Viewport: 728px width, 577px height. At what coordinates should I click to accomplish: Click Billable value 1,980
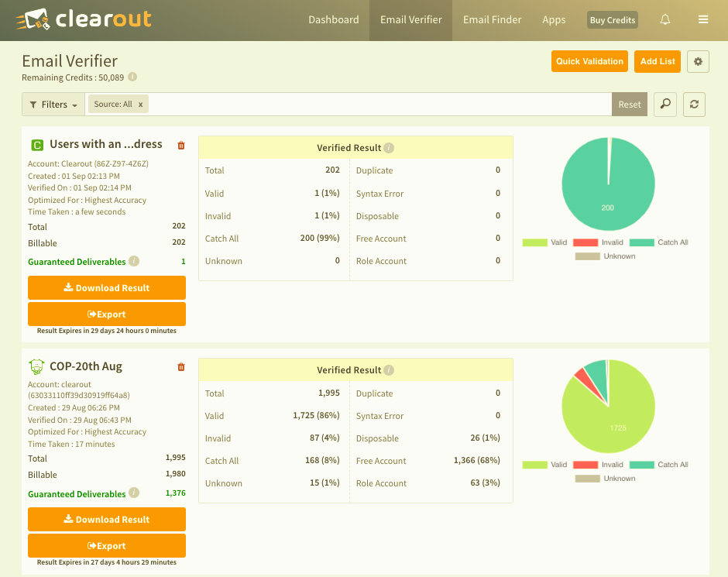(x=176, y=474)
